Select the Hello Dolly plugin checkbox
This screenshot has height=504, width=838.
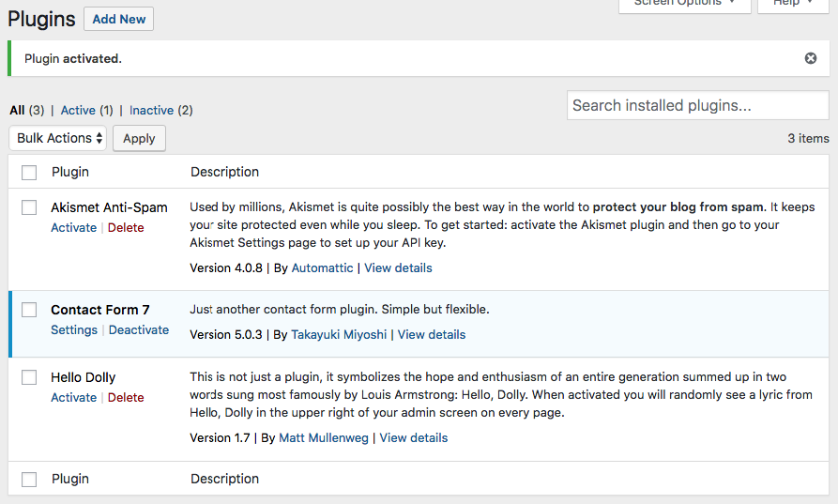point(29,377)
